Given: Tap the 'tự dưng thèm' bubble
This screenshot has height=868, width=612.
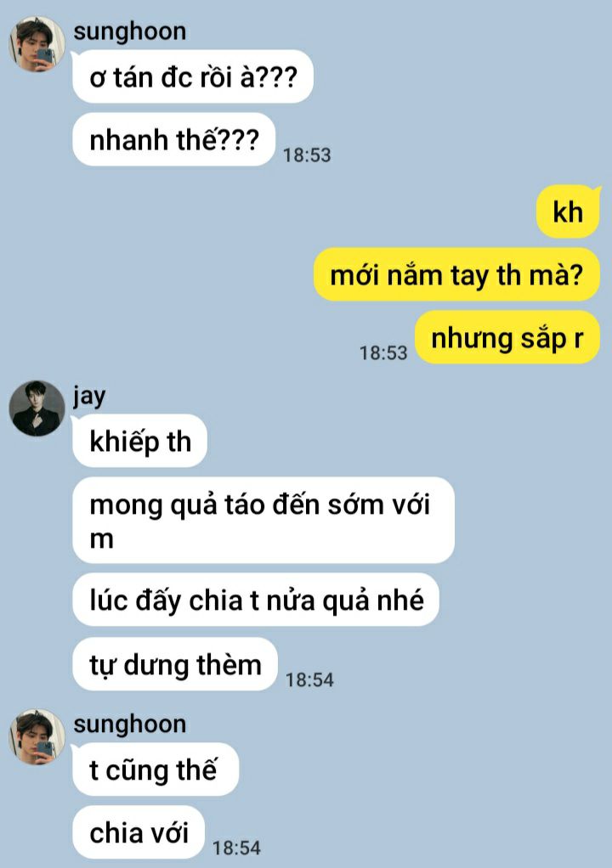Looking at the screenshot, I should pos(175,663).
